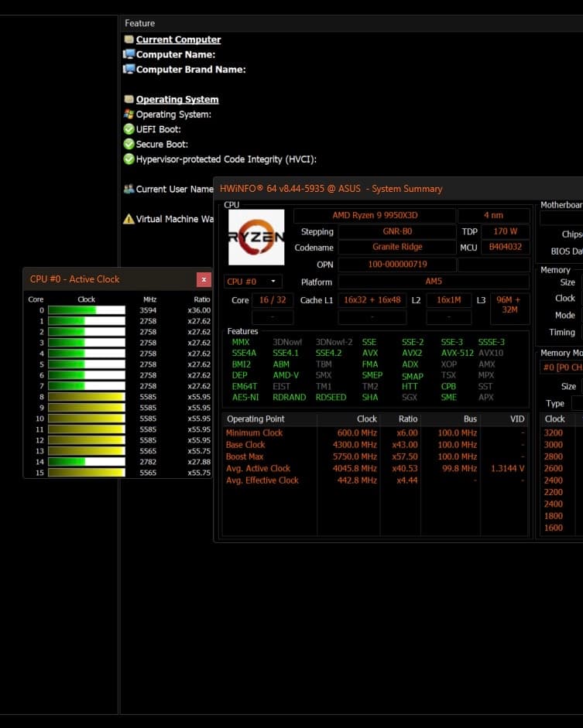Click the green check icon for HVCI
583x728 pixels.
tap(129, 159)
